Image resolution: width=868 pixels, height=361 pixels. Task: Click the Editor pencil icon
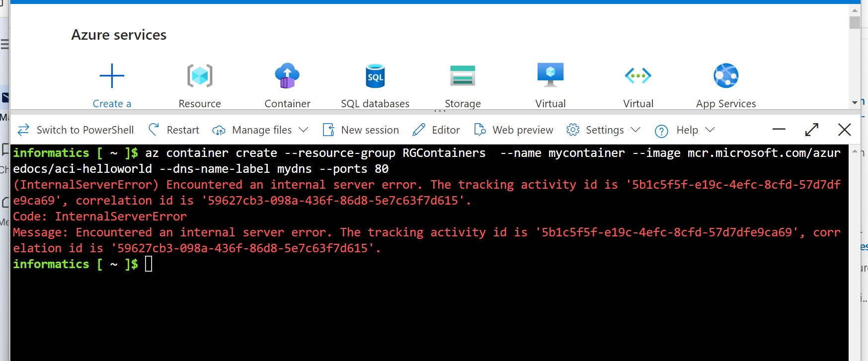pos(419,130)
